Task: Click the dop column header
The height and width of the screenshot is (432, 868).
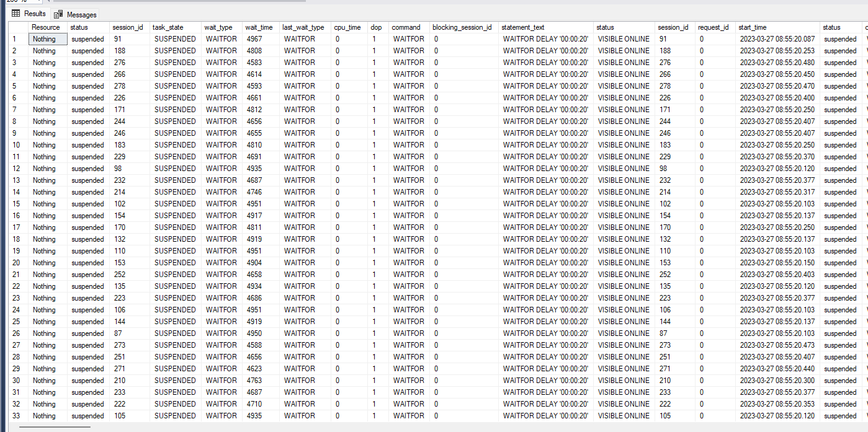Action: point(378,27)
